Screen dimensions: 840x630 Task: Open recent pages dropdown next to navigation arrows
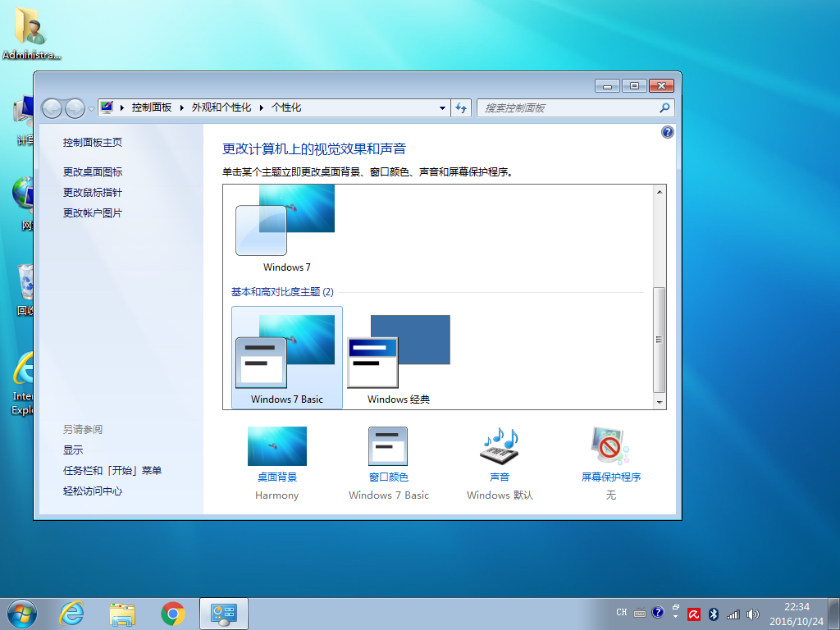tap(91, 108)
